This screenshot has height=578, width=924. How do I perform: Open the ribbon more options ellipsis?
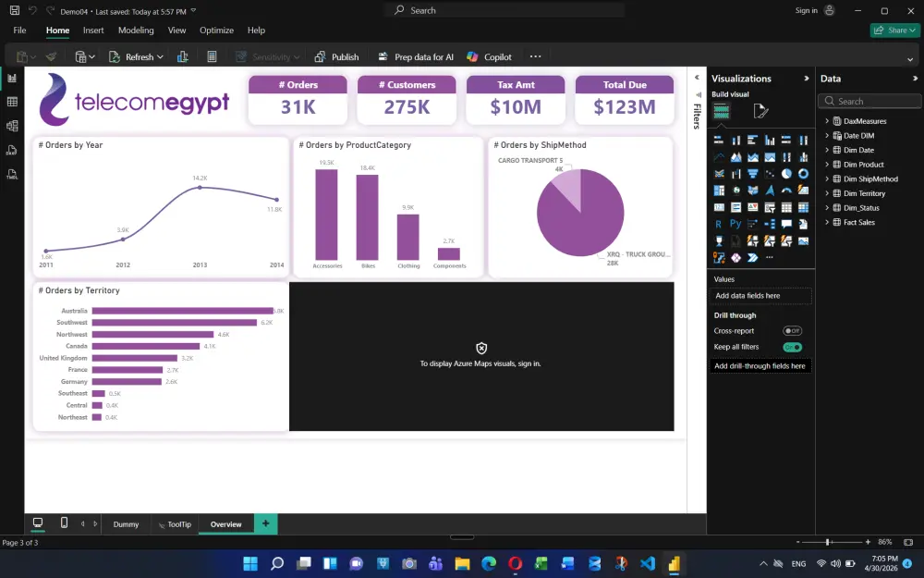click(x=535, y=56)
